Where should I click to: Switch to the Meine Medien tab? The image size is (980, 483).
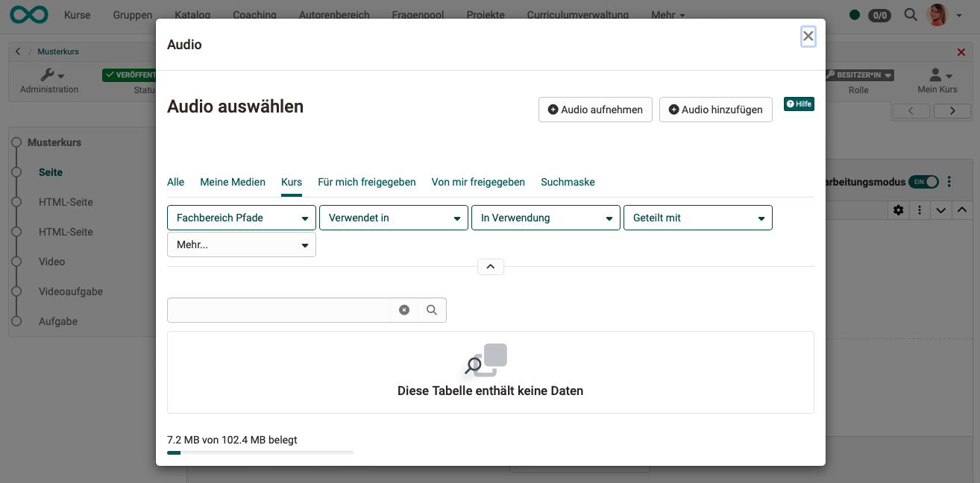[233, 182]
